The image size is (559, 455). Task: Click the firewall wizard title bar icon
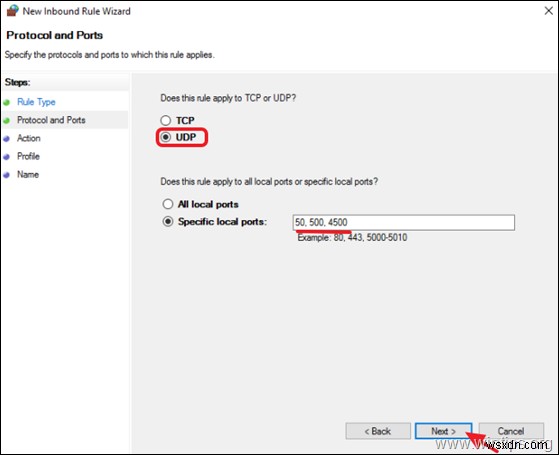[12, 11]
